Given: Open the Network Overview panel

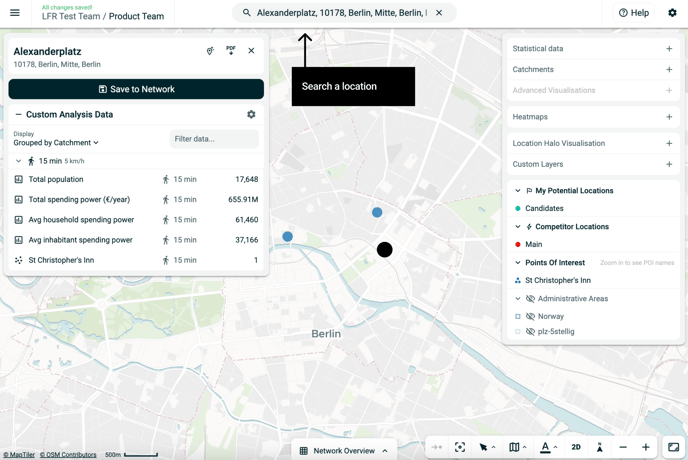Looking at the screenshot, I should coord(344,451).
